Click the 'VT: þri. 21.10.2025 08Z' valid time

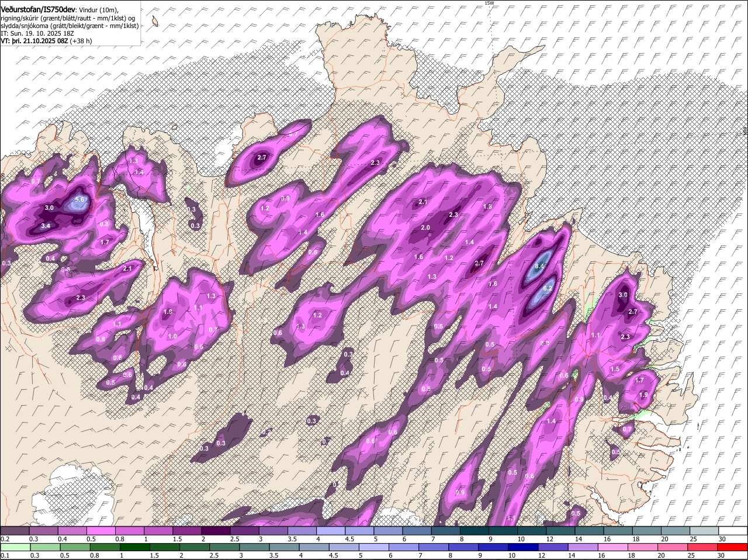click(34, 41)
